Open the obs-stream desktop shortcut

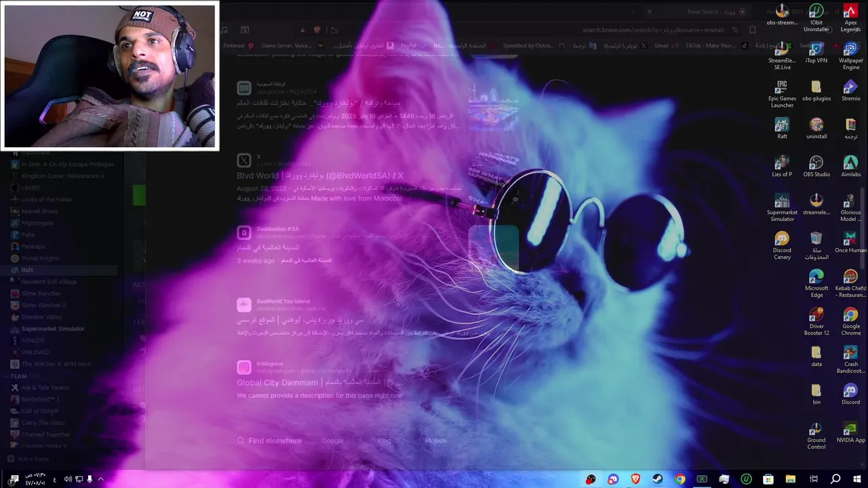coord(782,15)
